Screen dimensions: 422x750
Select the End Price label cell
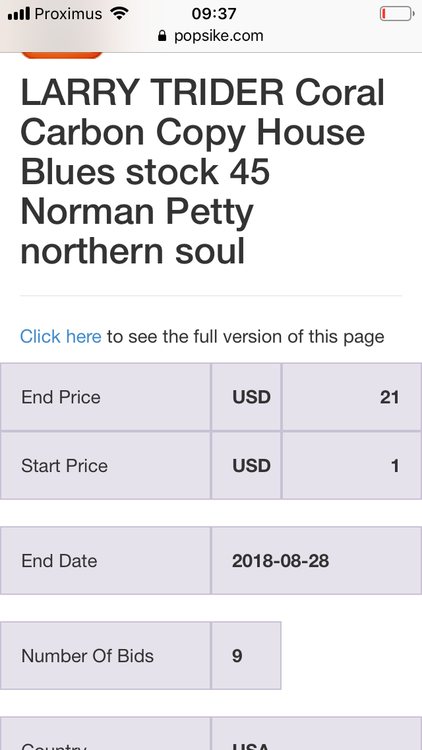[105, 397]
